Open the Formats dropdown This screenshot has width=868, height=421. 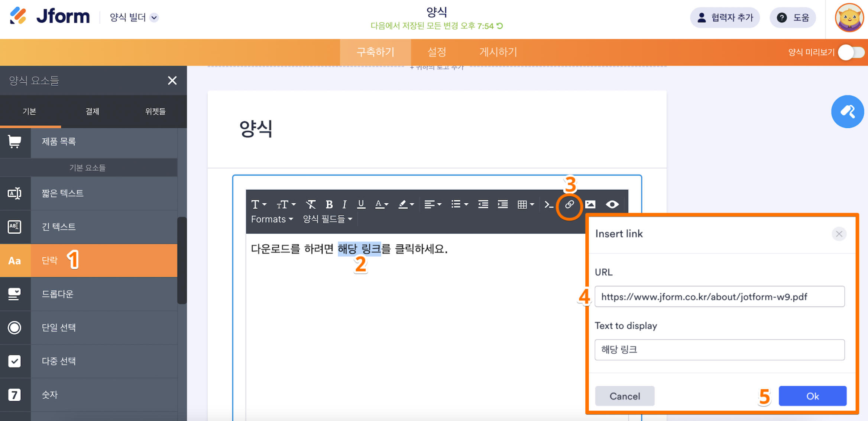[272, 219]
